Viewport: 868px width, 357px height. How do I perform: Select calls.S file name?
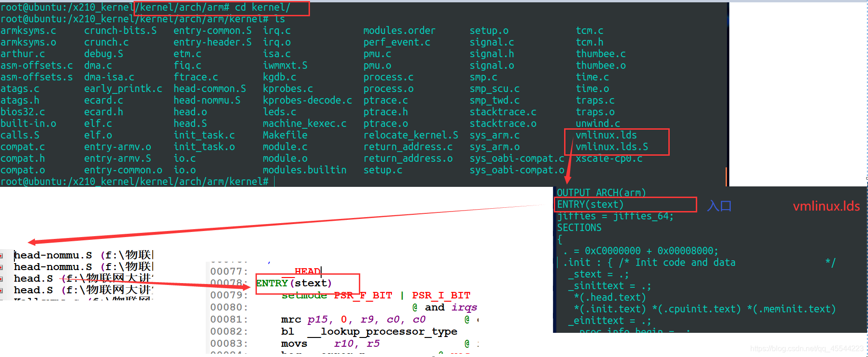click(20, 135)
